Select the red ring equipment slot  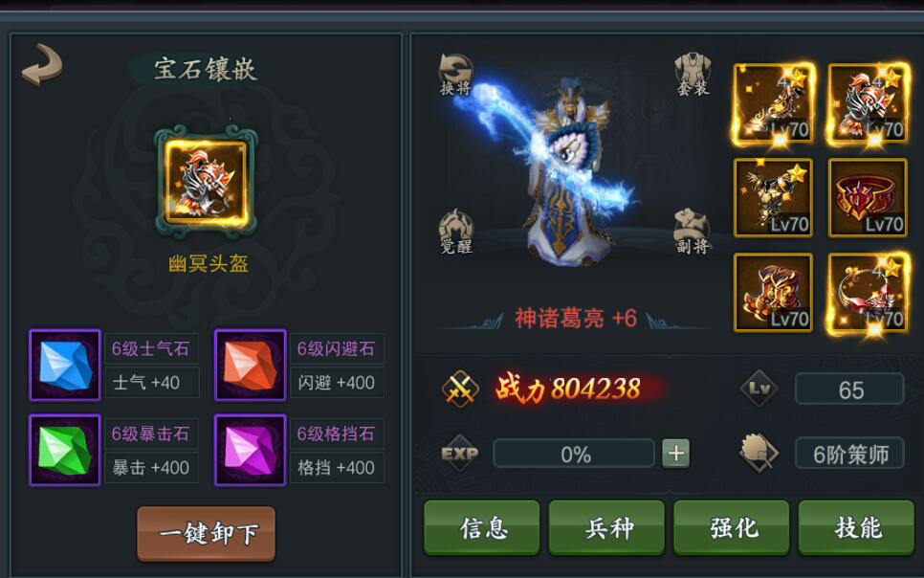point(868,197)
